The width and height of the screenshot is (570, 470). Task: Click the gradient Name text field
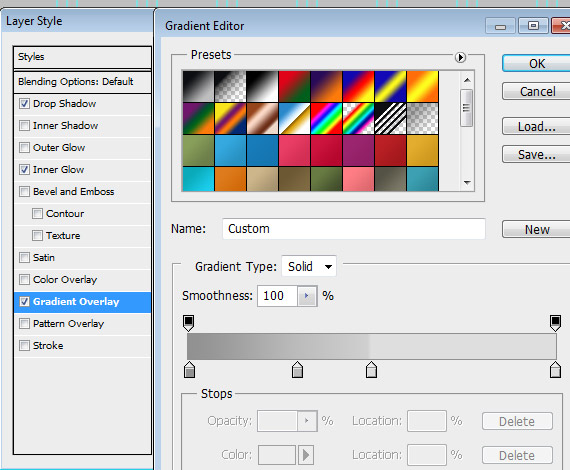click(354, 229)
